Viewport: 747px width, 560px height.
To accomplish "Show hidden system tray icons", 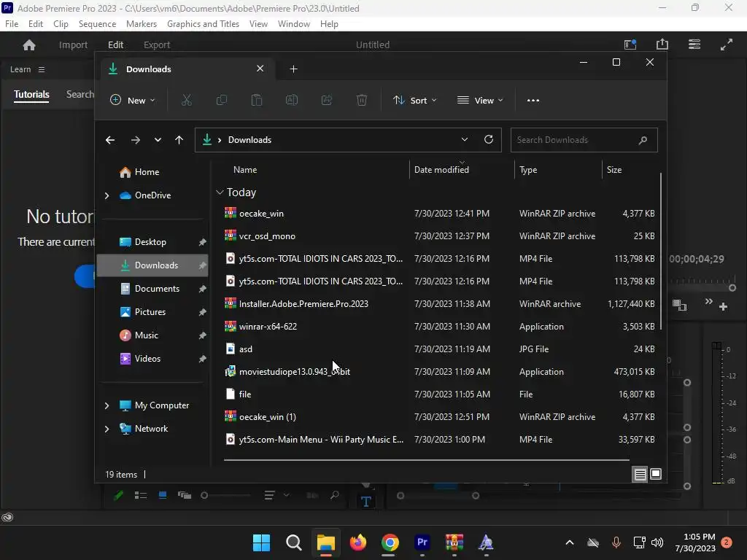I will 569,542.
